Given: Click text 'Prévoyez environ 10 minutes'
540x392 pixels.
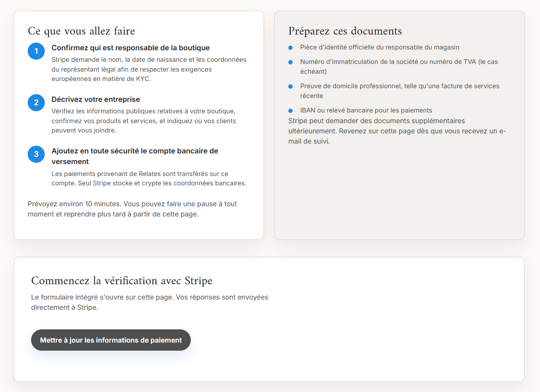Looking at the screenshot, I should click(132, 209).
